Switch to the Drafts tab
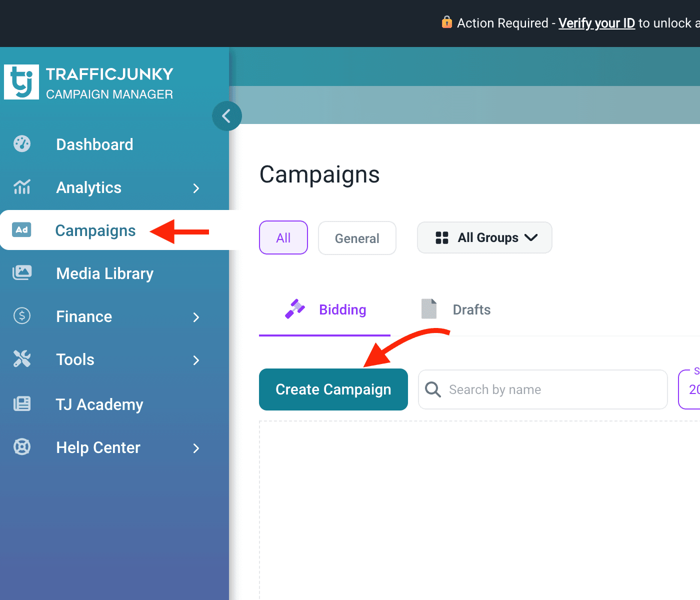The width and height of the screenshot is (700, 600). pos(456,310)
